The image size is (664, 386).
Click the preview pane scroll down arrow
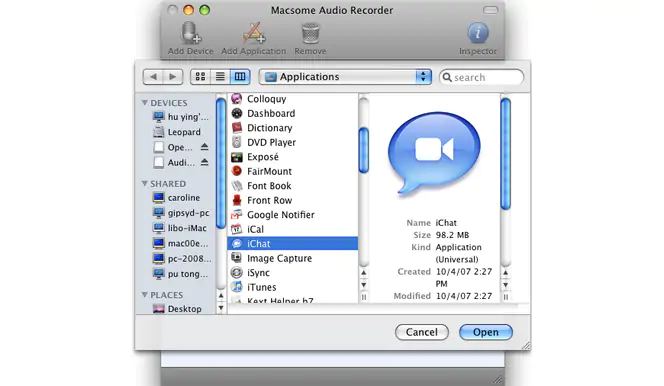[505, 285]
